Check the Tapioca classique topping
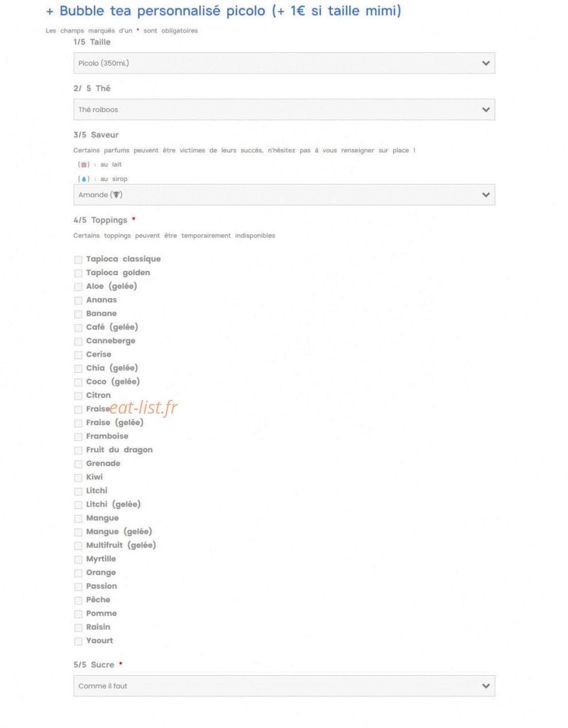Image resolution: width=568 pixels, height=728 pixels. point(78,260)
